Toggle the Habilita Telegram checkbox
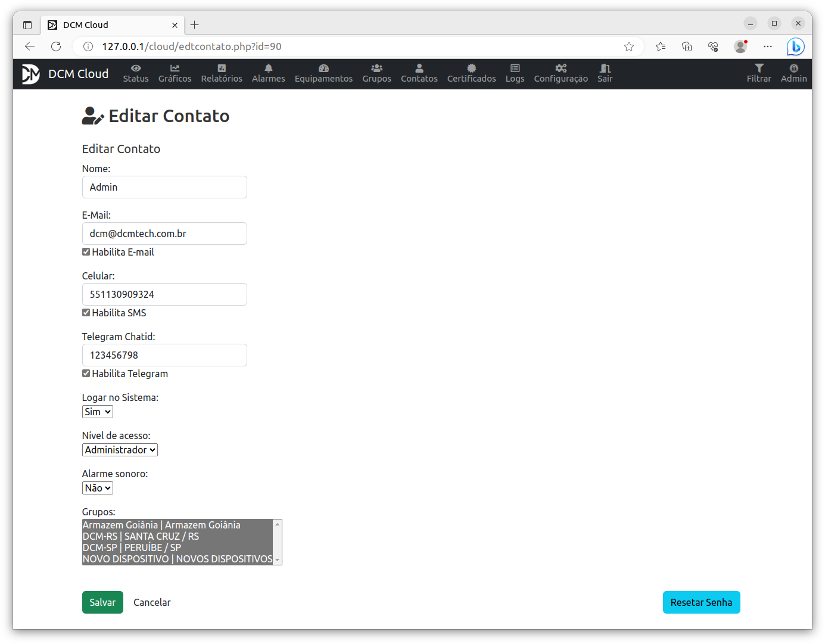The width and height of the screenshot is (825, 644). coord(86,373)
